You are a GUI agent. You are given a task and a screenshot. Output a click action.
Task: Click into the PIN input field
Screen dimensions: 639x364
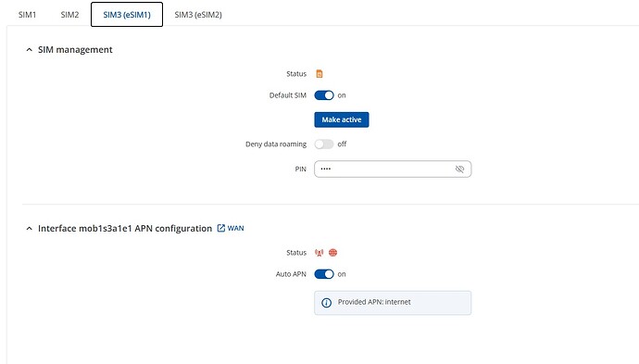click(393, 169)
